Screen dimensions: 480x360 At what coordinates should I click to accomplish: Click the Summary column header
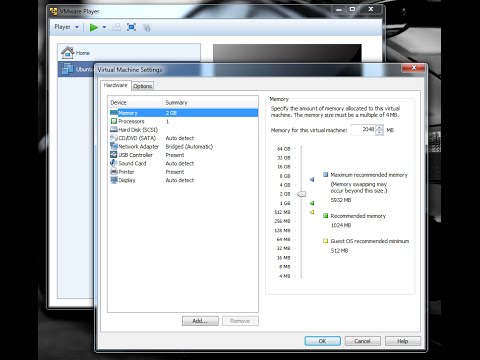[211, 102]
